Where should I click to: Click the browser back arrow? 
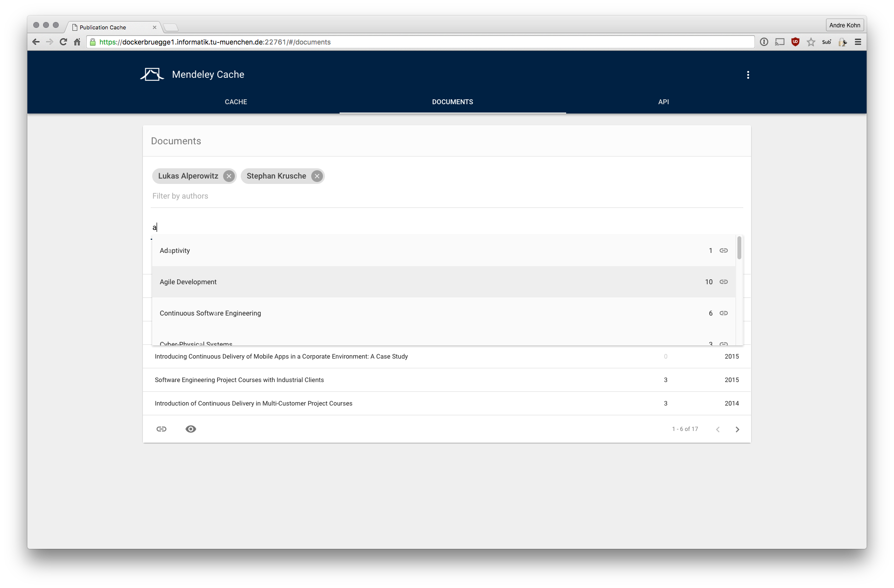(x=36, y=42)
